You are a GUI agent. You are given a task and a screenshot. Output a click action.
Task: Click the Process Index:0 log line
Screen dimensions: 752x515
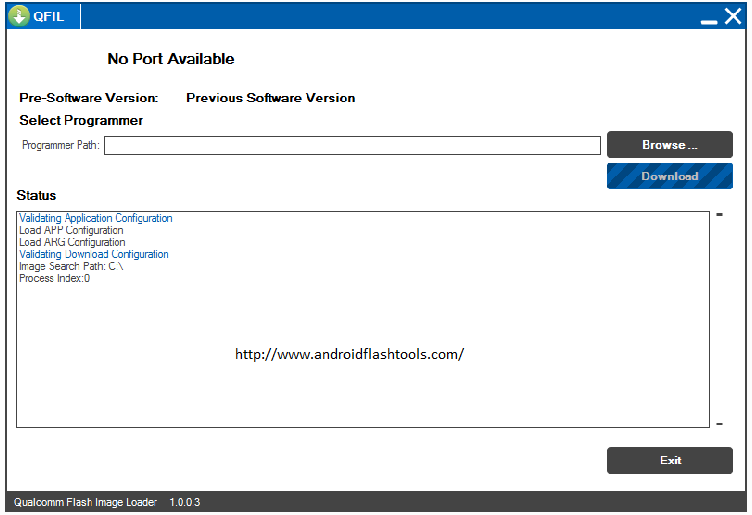(54, 278)
